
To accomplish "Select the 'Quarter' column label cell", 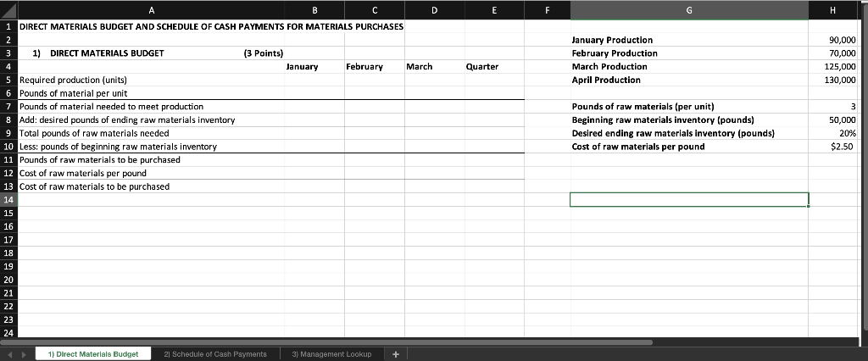I will pos(494,66).
